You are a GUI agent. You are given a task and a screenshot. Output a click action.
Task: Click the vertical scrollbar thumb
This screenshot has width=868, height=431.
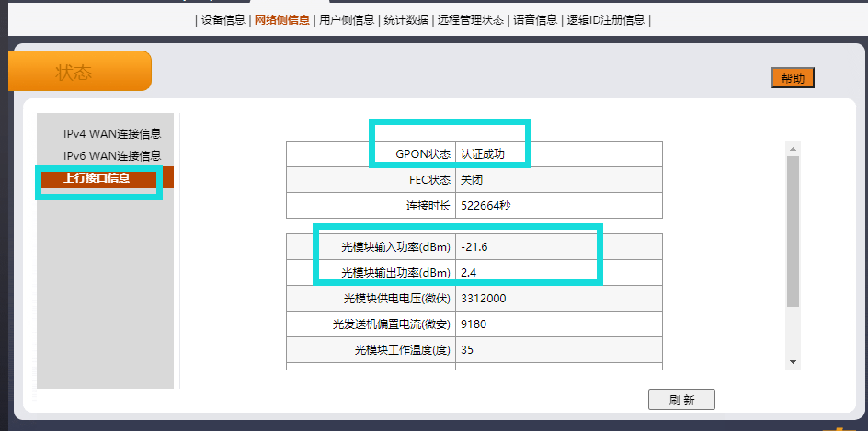click(x=793, y=232)
